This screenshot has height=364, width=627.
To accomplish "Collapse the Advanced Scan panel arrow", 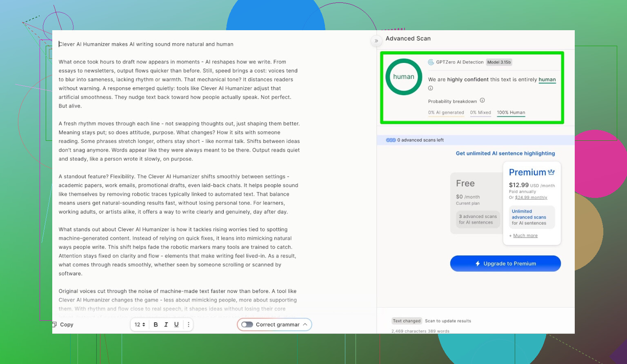I will tap(376, 41).
